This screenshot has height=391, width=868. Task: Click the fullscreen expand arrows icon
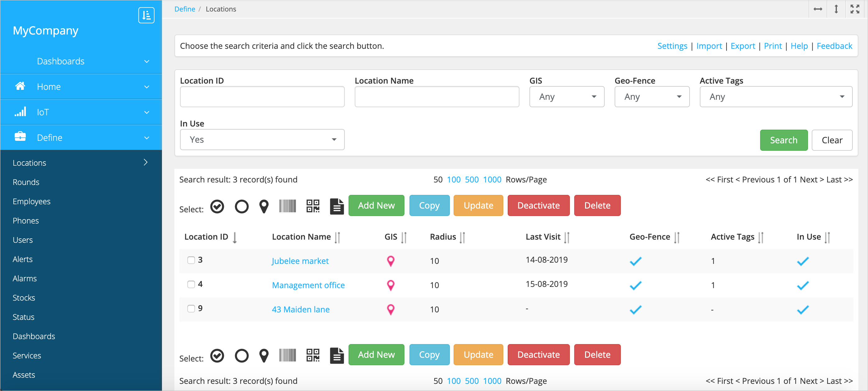[855, 9]
